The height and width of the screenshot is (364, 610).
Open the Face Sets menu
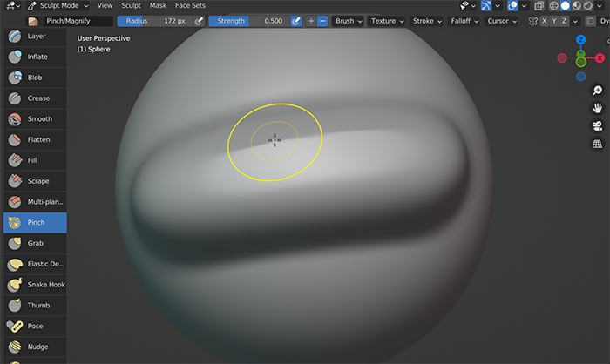click(x=190, y=5)
